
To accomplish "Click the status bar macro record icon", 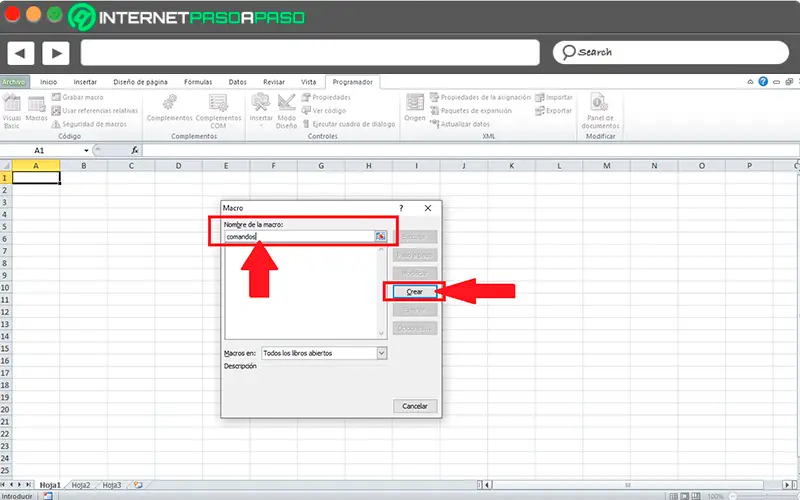I will pyautogui.click(x=47, y=496).
